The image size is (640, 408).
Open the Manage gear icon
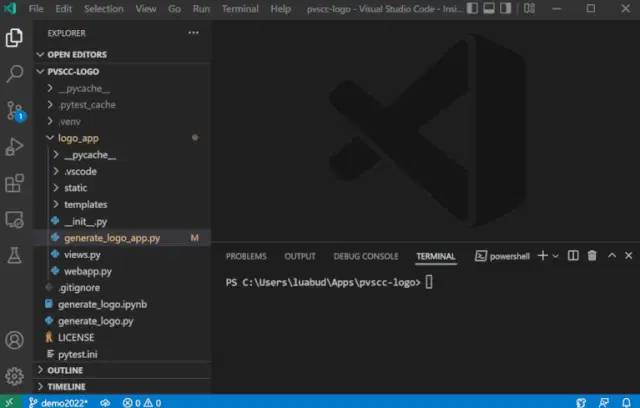pyautogui.click(x=14, y=376)
